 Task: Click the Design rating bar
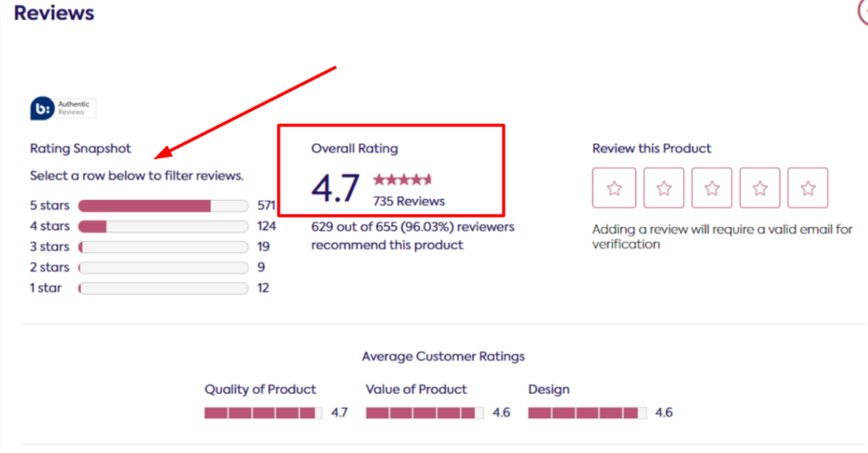point(587,412)
